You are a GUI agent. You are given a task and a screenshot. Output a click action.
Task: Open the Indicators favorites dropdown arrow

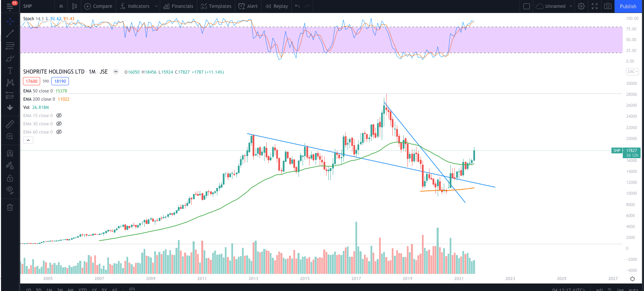point(156,6)
